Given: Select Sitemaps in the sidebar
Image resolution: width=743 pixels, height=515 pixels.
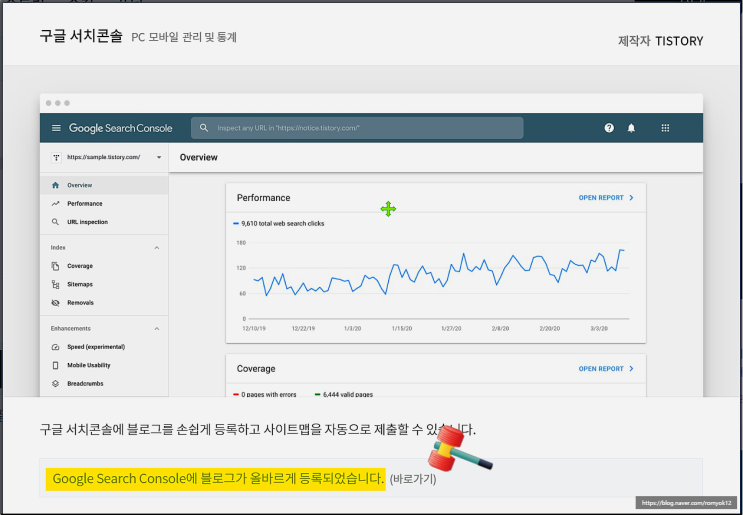Looking at the screenshot, I should pyautogui.click(x=104, y=285).
